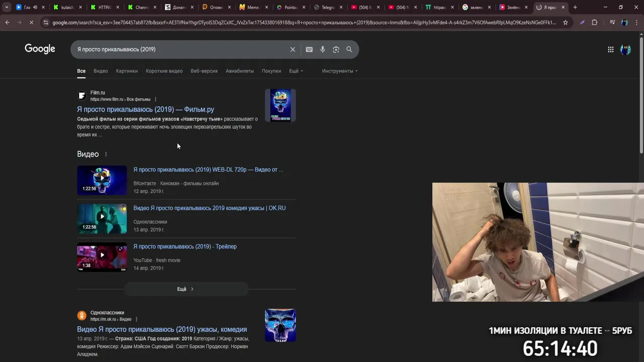Open the Google apps grid
The image size is (644, 362).
pyautogui.click(x=610, y=49)
